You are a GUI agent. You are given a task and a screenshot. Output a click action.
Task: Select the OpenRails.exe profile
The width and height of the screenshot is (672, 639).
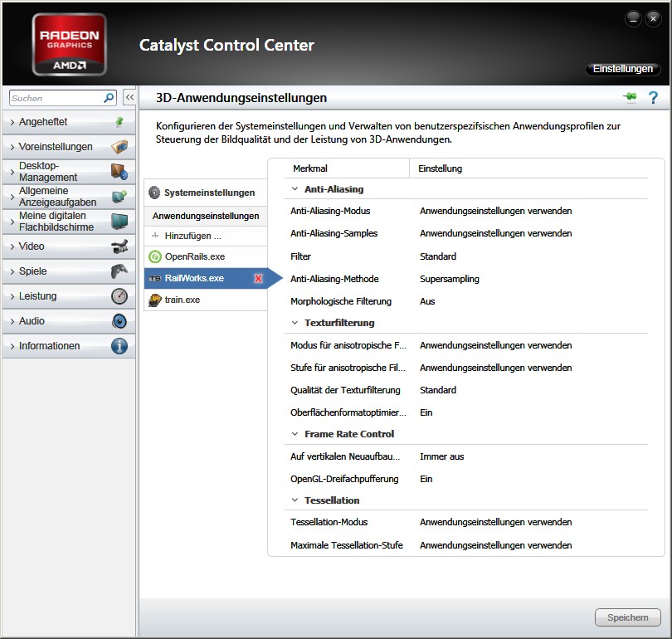(x=206, y=256)
